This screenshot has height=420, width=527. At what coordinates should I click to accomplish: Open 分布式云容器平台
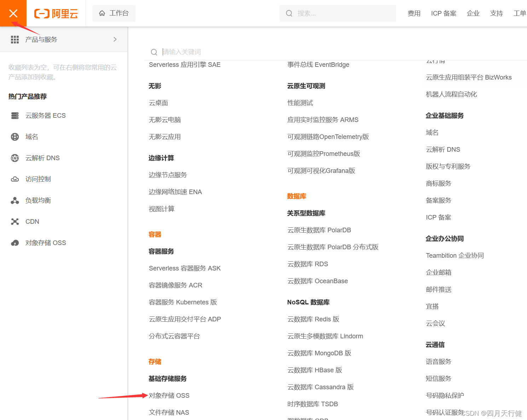click(x=174, y=336)
